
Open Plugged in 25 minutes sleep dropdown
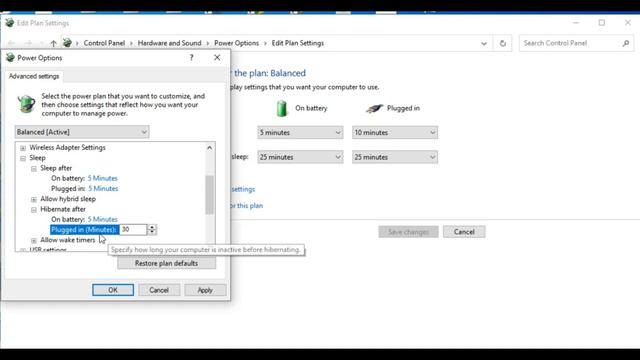click(395, 157)
